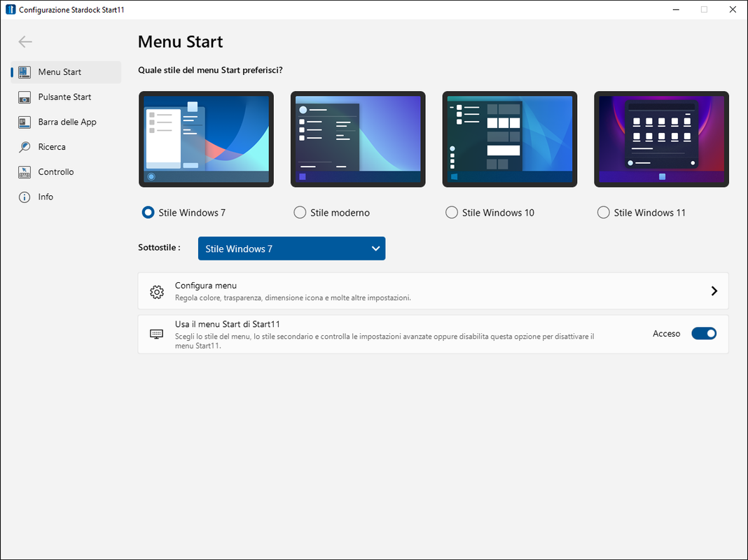Select the Stile Windows 10 radio button
The image size is (748, 560).
pyautogui.click(x=451, y=213)
